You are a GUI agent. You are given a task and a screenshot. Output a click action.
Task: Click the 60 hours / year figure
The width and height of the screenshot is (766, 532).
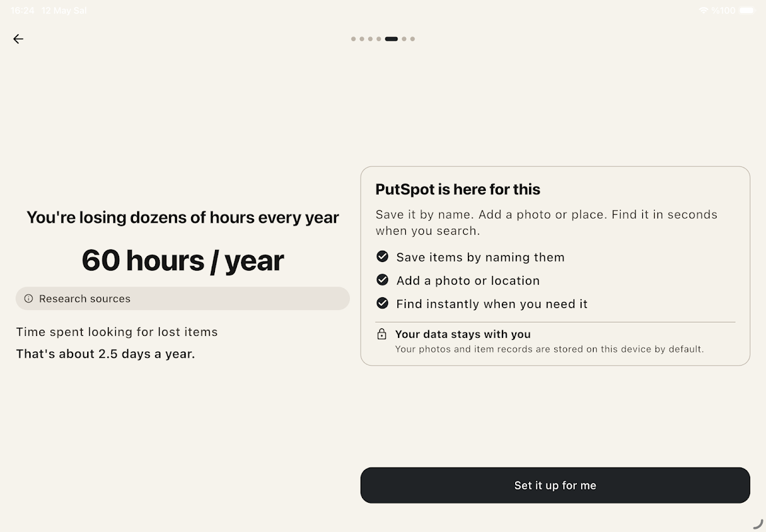coord(183,261)
